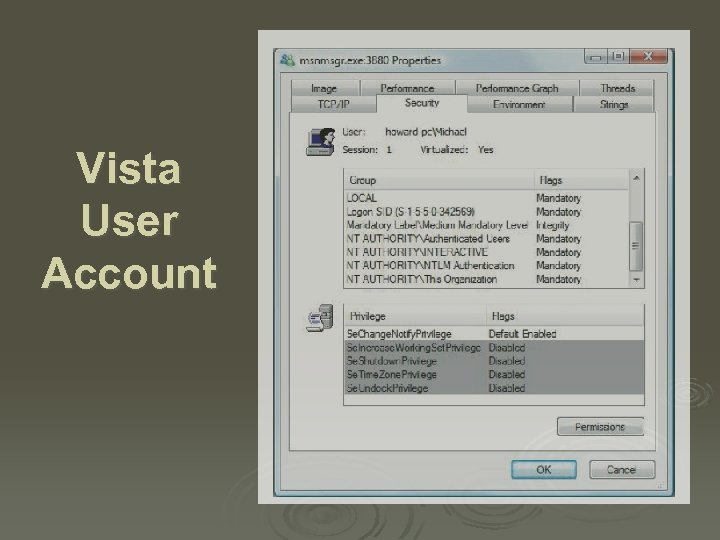Screen dimensions: 720x540
Task: Open the Image tab
Action: pos(325,88)
